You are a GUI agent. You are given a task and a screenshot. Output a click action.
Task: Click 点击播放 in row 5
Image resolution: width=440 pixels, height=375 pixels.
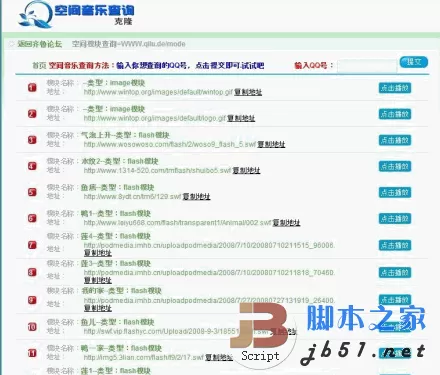click(395, 192)
